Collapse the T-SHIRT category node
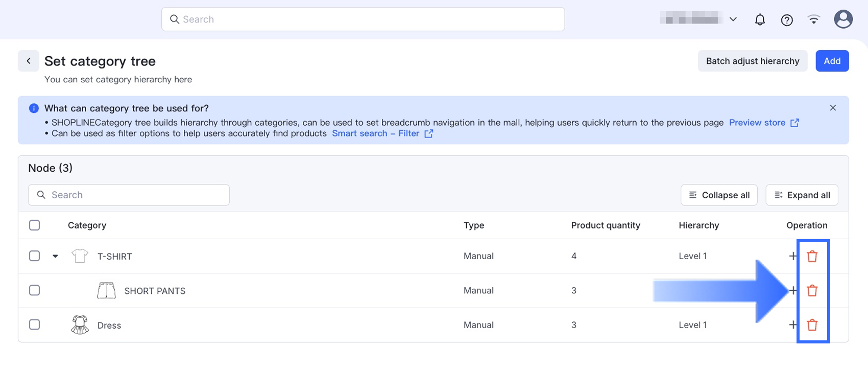This screenshot has height=370, width=868. coord(55,256)
